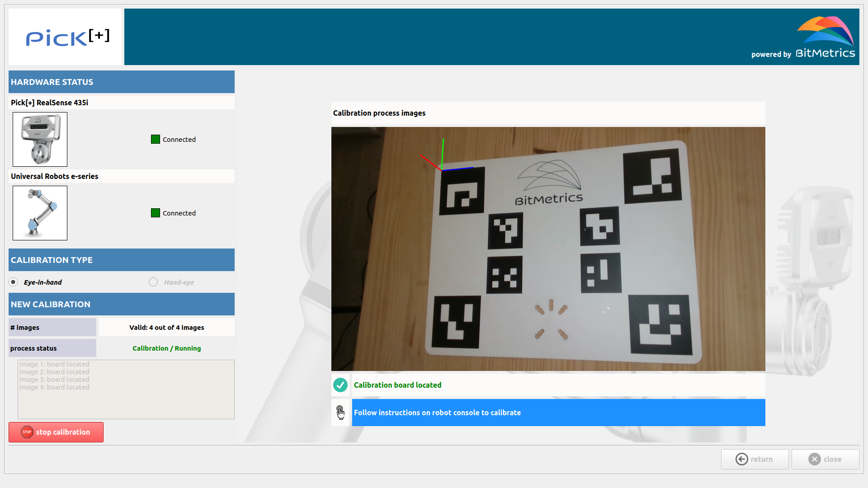The width and height of the screenshot is (868, 488).
Task: Click the RealSense 435i camera thumbnail
Action: 40,139
